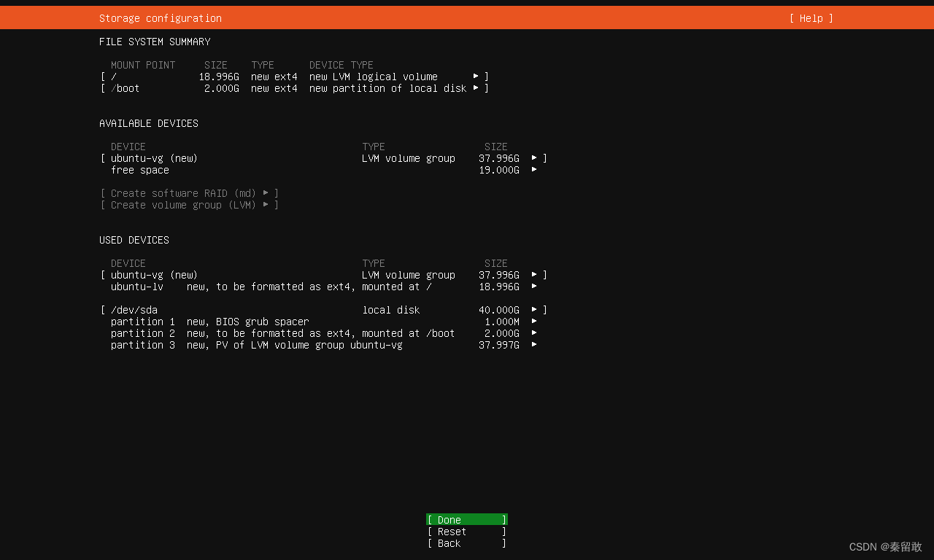Viewport: 934px width, 560px height.
Task: Select partition 1 BIOS grub spacer row
Action: (x=324, y=322)
